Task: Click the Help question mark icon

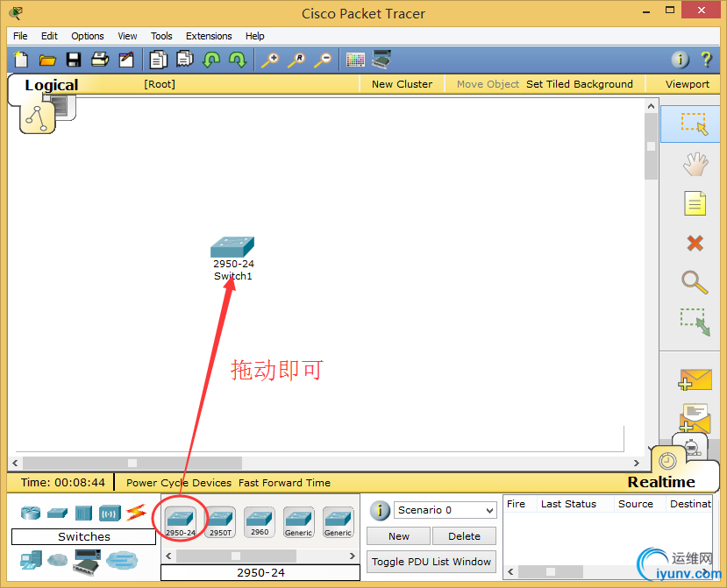Action: coord(706,60)
